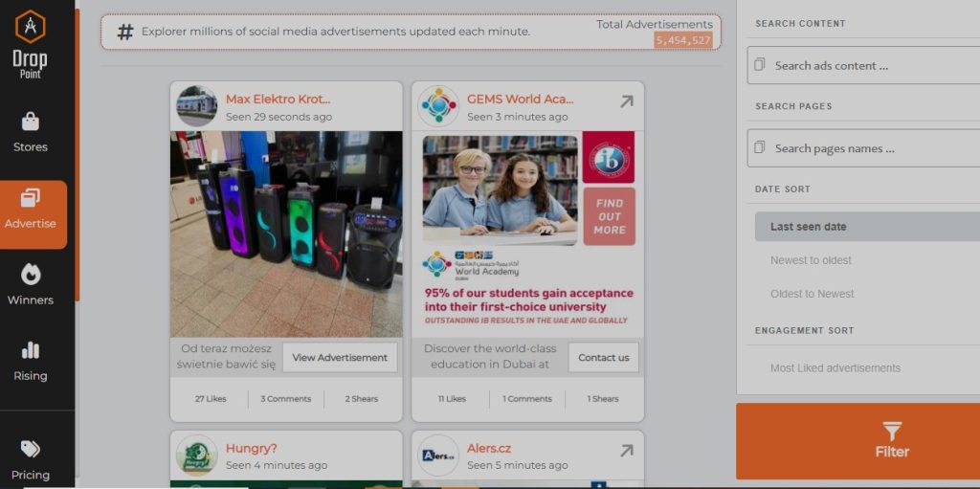
Task: Focus the Search ads content field
Action: coord(863,65)
